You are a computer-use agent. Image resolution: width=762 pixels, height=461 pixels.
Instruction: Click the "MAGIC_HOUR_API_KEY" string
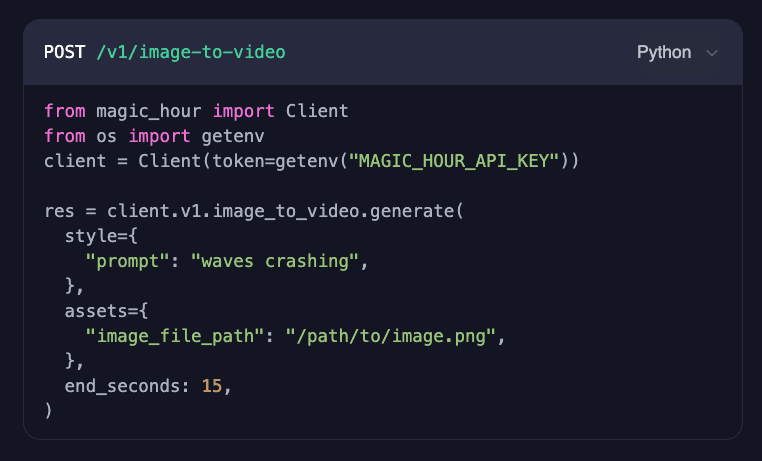coord(454,161)
